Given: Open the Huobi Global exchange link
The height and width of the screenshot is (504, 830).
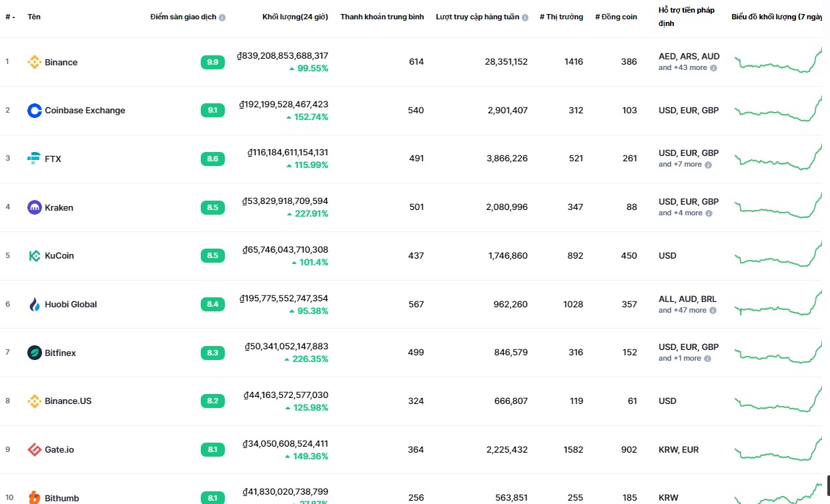Looking at the screenshot, I should 71,304.
